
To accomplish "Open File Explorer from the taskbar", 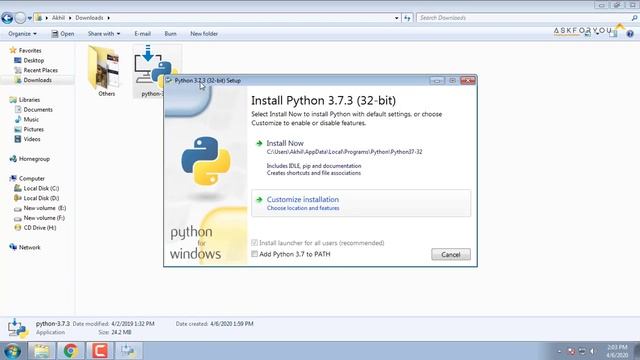I will 41,351.
